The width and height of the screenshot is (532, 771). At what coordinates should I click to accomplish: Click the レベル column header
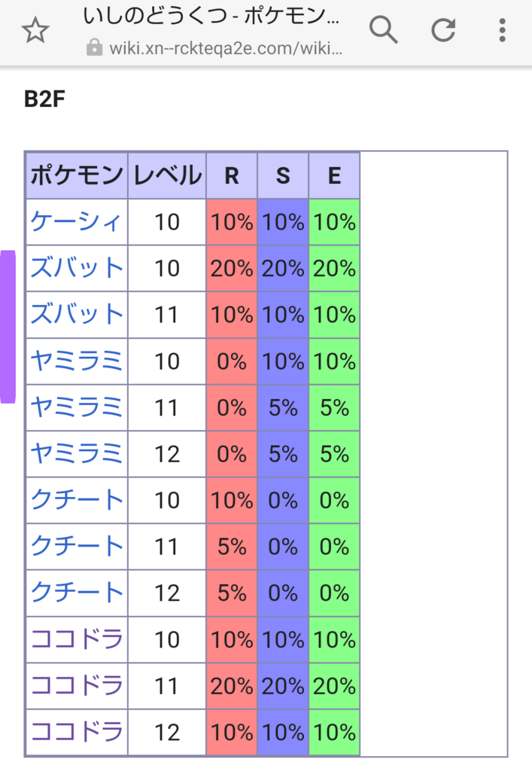point(167,175)
